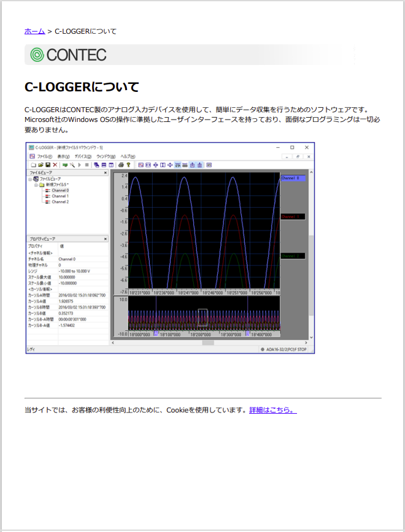Click the Channel 0 blue legend label
The width and height of the screenshot is (405, 532).
[292, 178]
